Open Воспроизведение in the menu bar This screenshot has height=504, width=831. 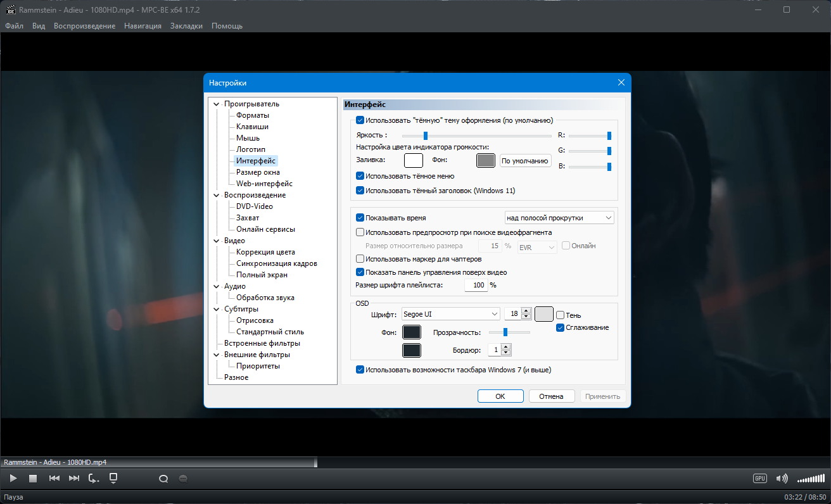click(84, 26)
